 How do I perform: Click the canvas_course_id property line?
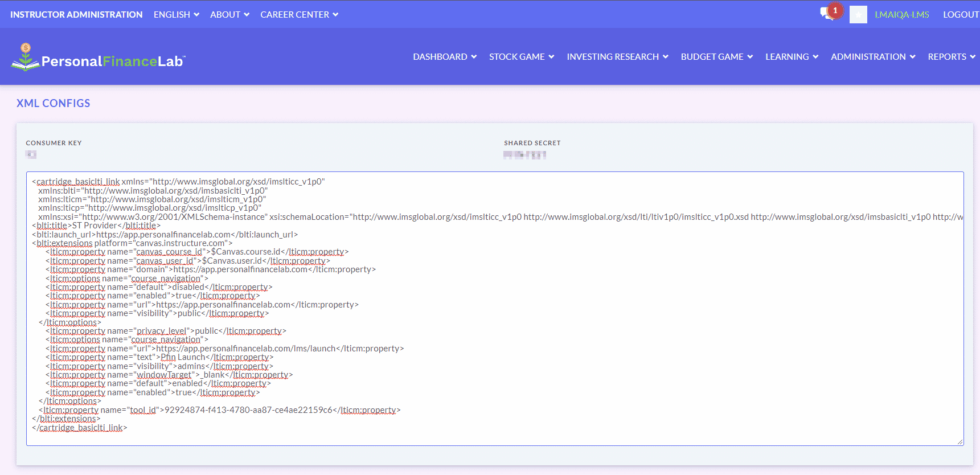[197, 252]
